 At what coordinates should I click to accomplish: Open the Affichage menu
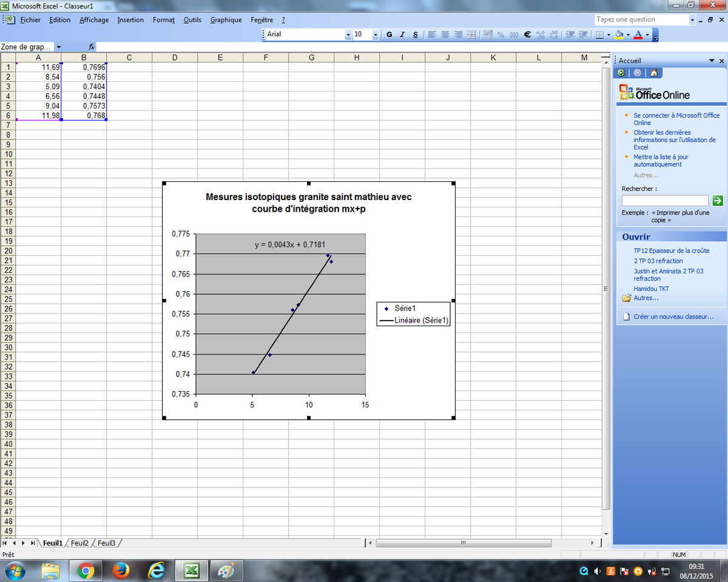pos(94,20)
